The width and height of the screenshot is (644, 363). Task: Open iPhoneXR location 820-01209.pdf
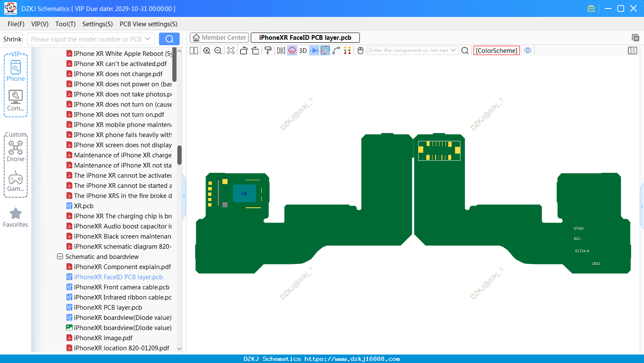pyautogui.click(x=122, y=348)
